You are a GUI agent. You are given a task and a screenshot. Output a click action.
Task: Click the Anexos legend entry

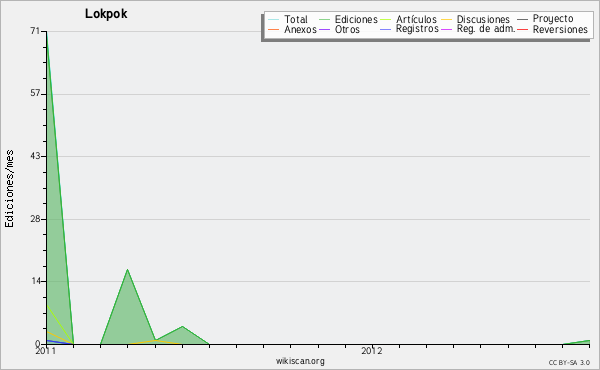tap(292, 29)
